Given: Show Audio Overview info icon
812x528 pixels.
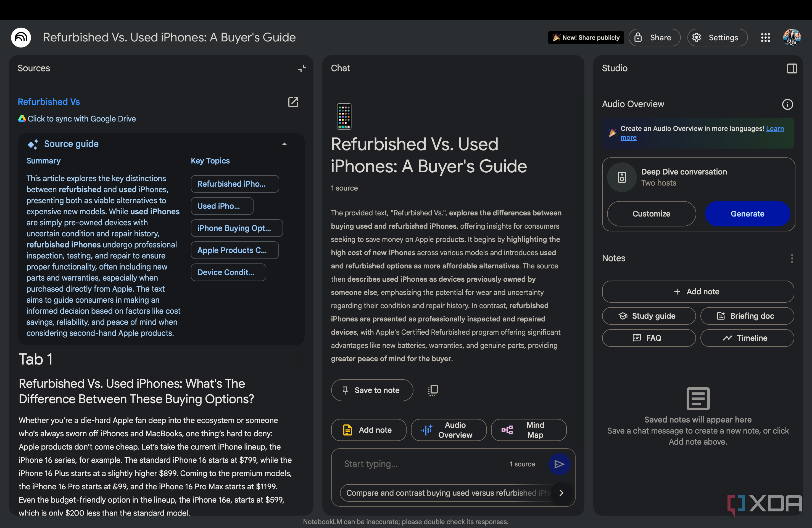Looking at the screenshot, I should pos(787,104).
